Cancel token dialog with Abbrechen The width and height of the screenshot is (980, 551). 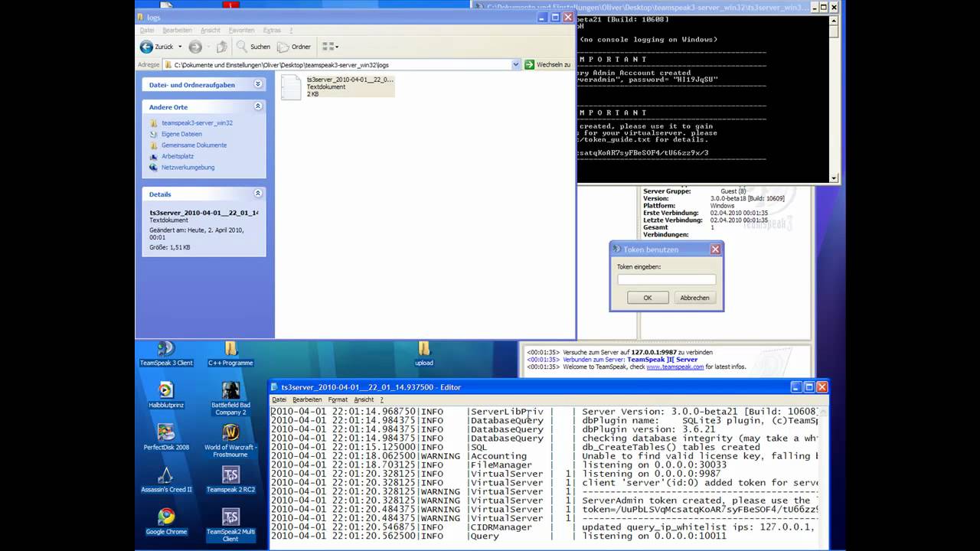tap(694, 298)
